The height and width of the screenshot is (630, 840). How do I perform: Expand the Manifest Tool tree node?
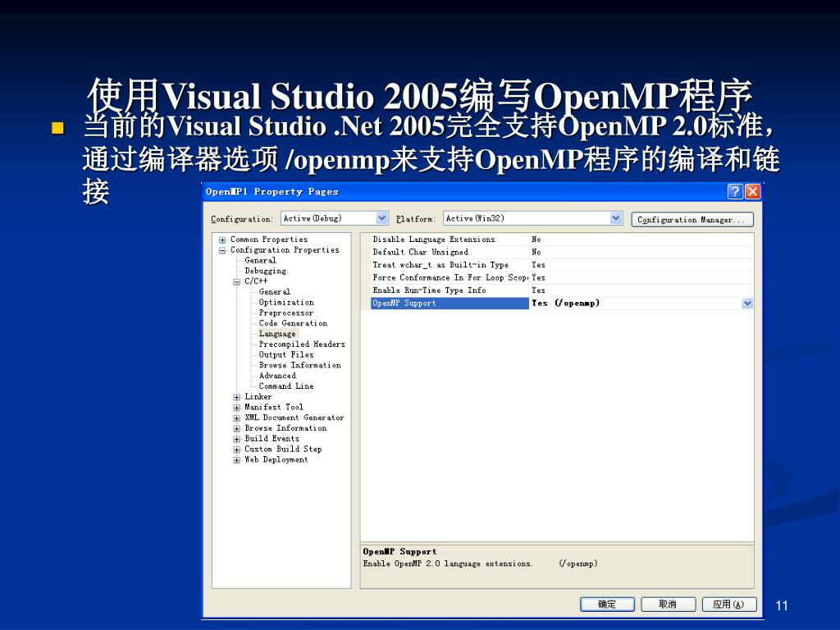(237, 408)
